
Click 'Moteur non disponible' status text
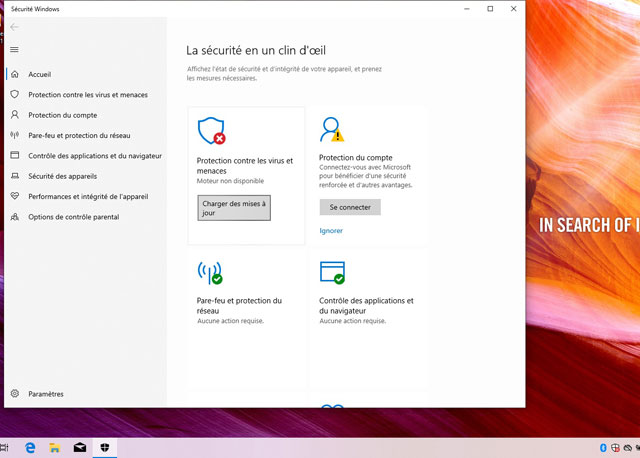(230, 181)
